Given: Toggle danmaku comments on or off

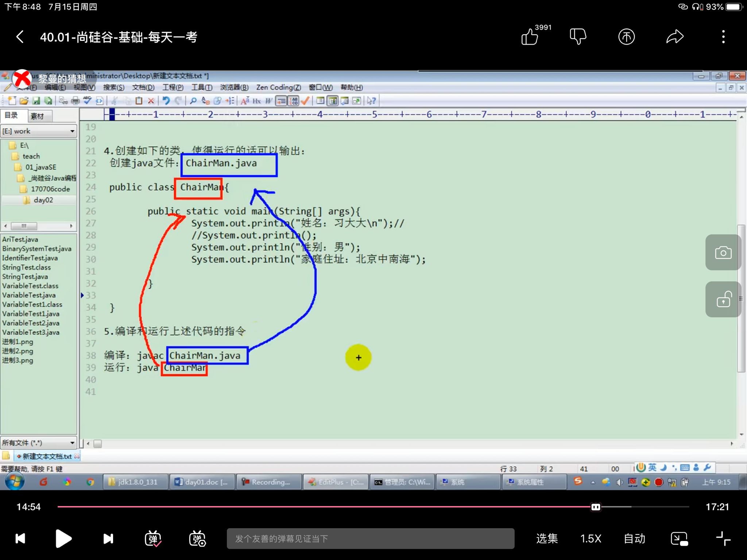Looking at the screenshot, I should click(x=153, y=538).
